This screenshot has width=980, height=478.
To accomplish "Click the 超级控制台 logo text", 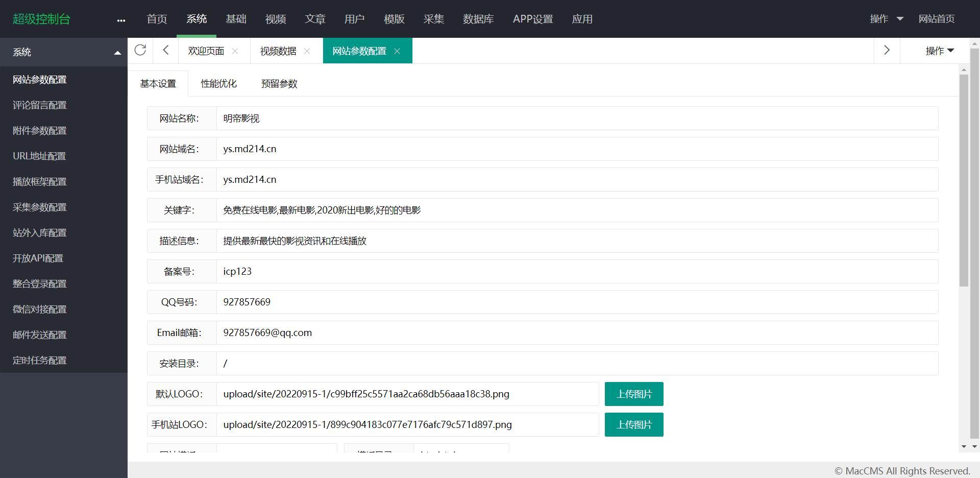I will (x=41, y=19).
